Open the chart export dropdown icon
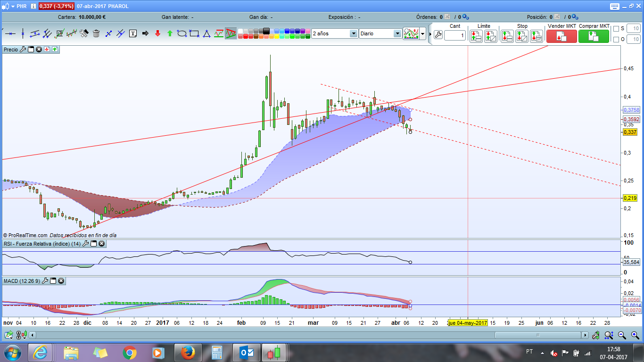The height and width of the screenshot is (362, 644). (x=8, y=335)
